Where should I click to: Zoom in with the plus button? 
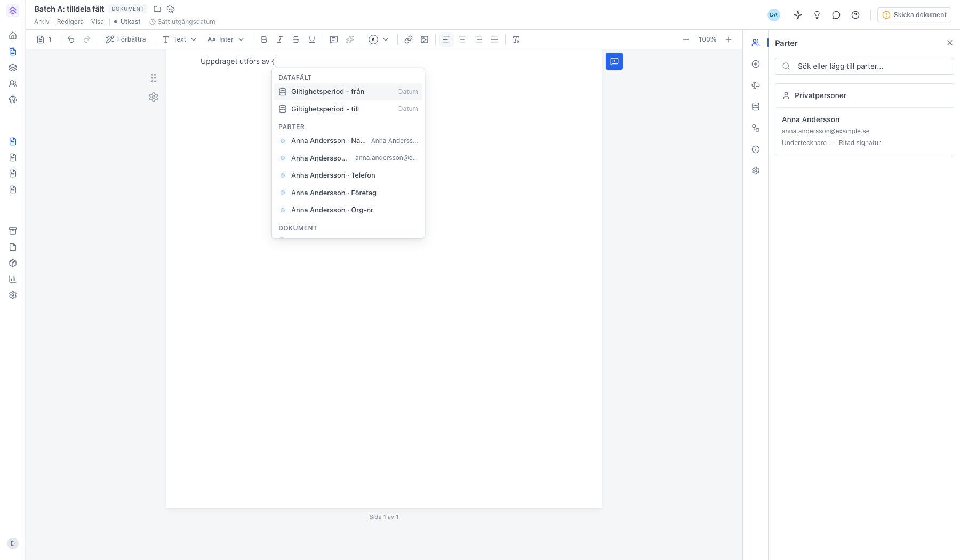pos(729,39)
